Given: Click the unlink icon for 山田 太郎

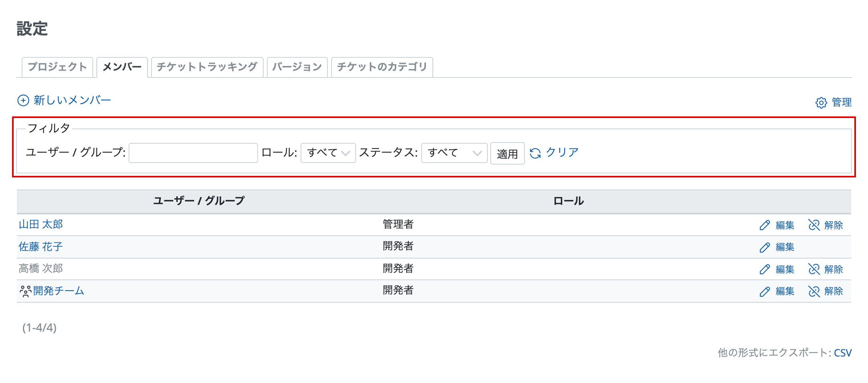Looking at the screenshot, I should point(814,225).
